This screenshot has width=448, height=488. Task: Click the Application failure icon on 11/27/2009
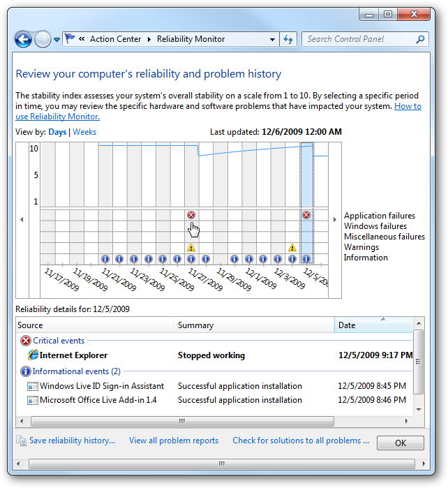(191, 215)
